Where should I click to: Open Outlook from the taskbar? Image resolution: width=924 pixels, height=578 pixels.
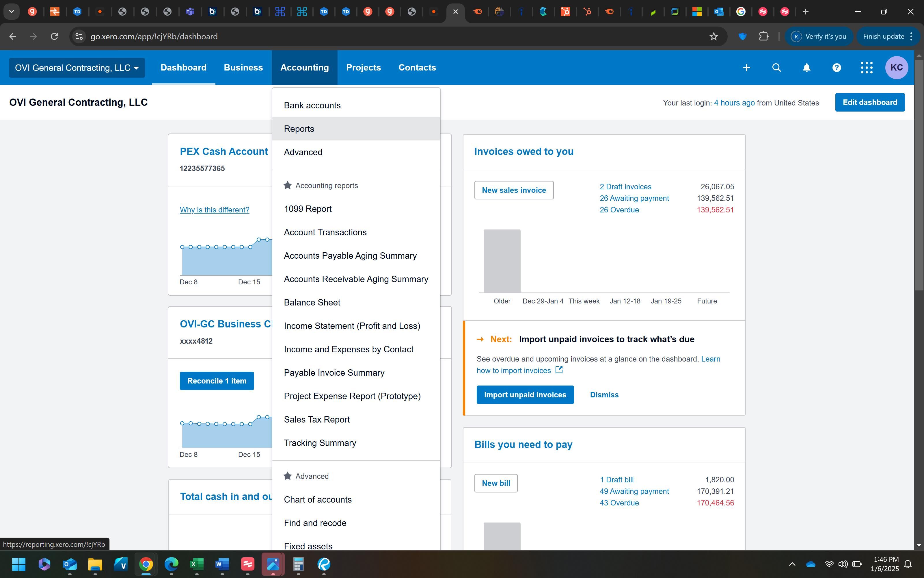(70, 564)
